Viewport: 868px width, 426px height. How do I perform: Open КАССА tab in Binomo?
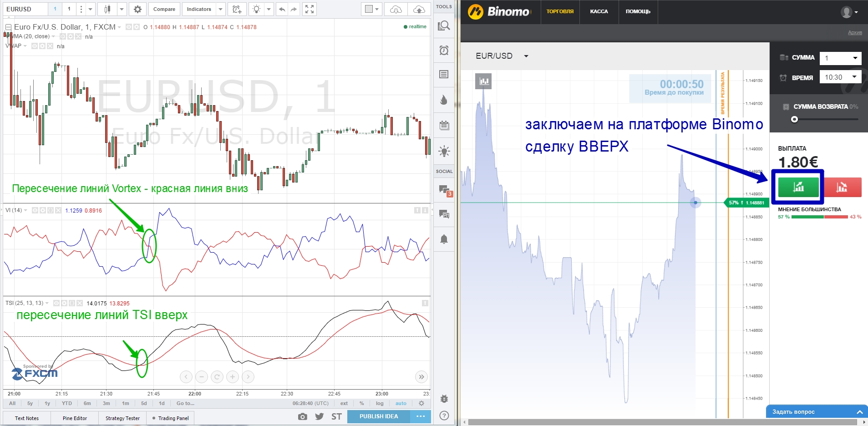(x=599, y=12)
